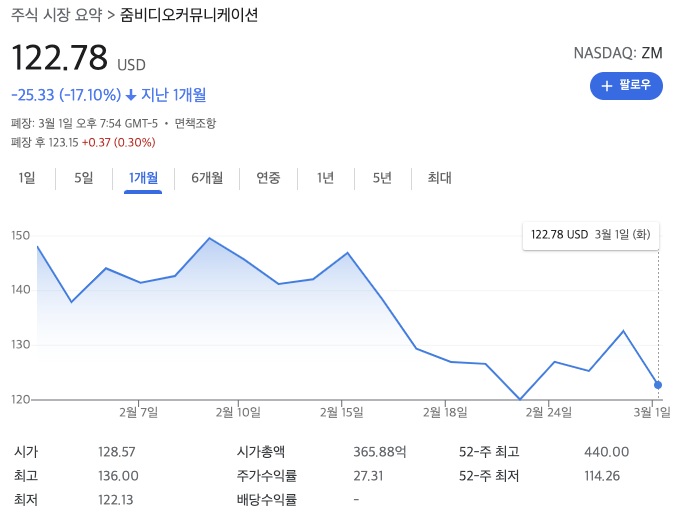690x520 pixels.
Task: Select the 연중 range tab
Action: (x=268, y=178)
